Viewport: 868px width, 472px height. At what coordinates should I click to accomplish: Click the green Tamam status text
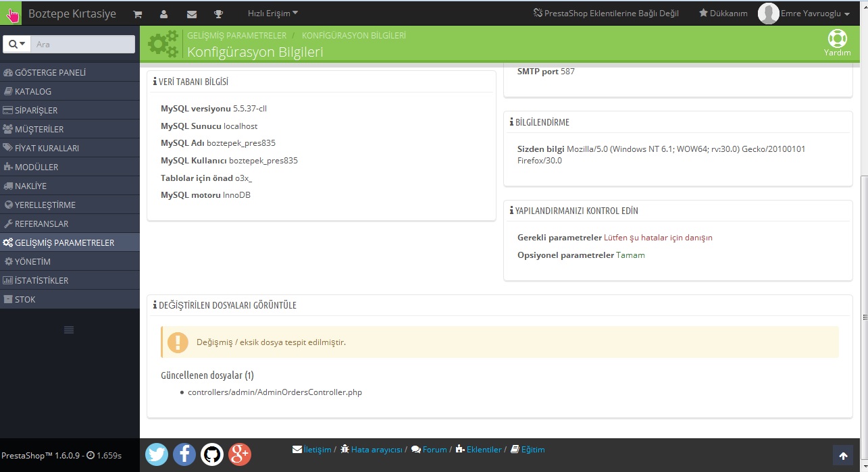click(x=630, y=255)
